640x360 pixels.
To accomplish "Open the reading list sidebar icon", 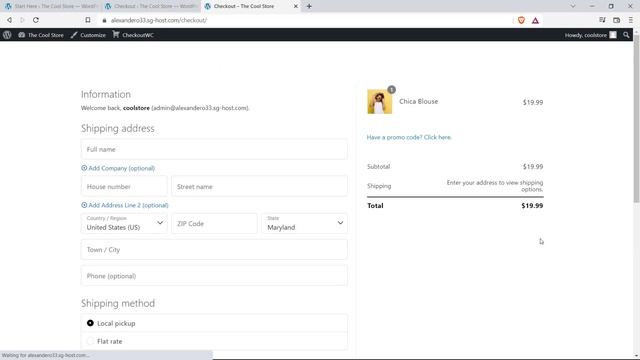I will tap(602, 20).
